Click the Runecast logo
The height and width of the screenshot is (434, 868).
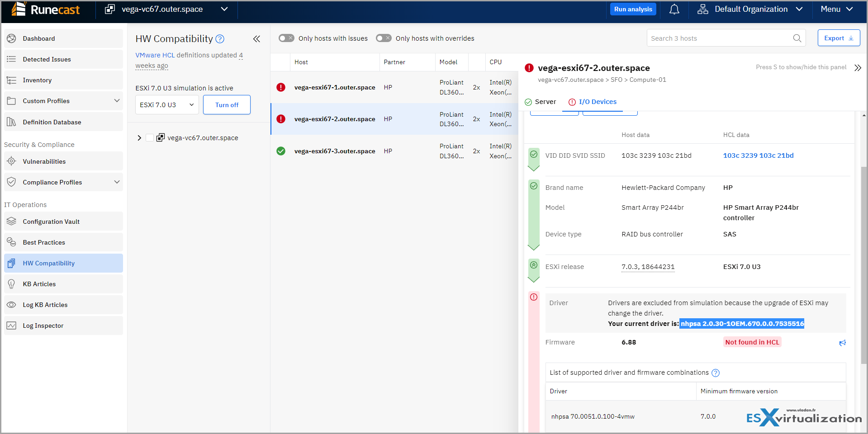point(45,9)
